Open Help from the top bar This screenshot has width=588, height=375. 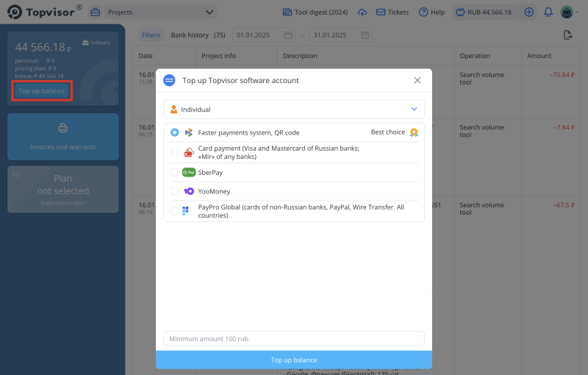coord(431,12)
